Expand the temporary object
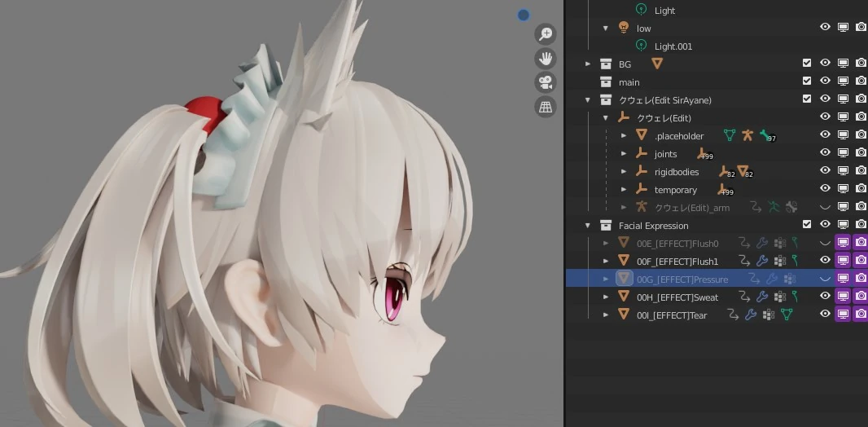Viewport: 868px width, 427px height. coord(624,189)
